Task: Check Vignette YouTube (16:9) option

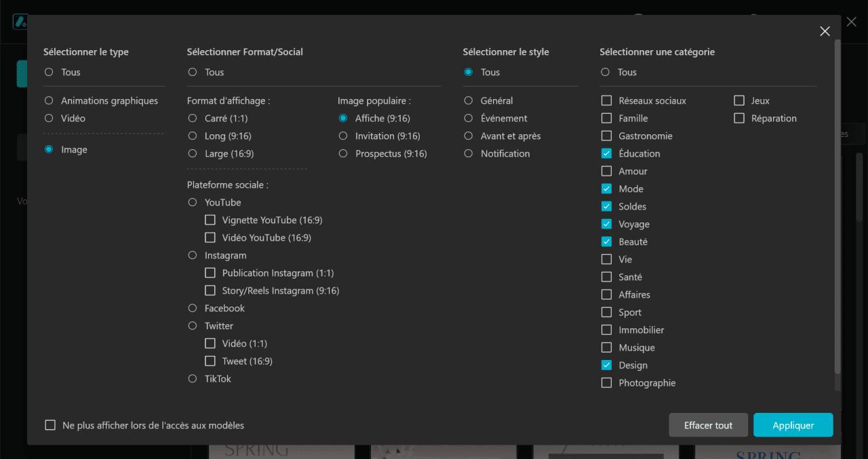Action: point(210,220)
